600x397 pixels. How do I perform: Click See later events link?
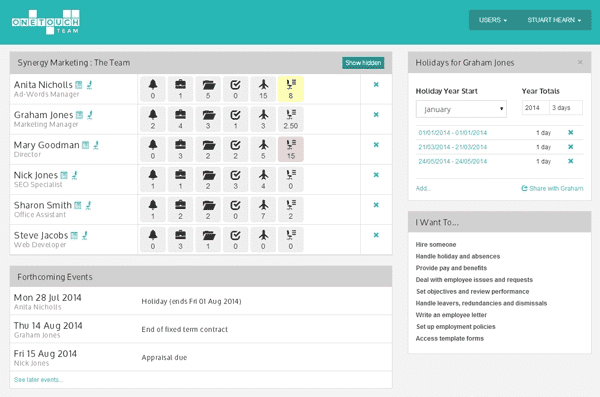[38, 380]
